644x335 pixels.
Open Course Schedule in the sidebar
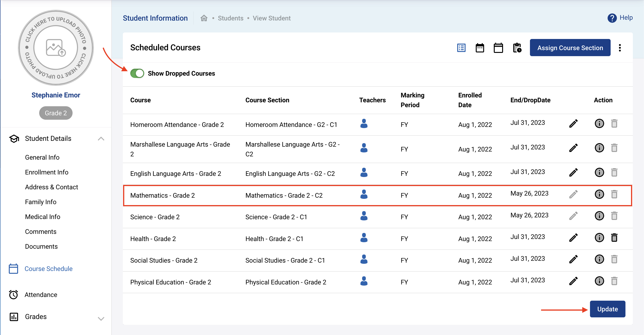48,268
